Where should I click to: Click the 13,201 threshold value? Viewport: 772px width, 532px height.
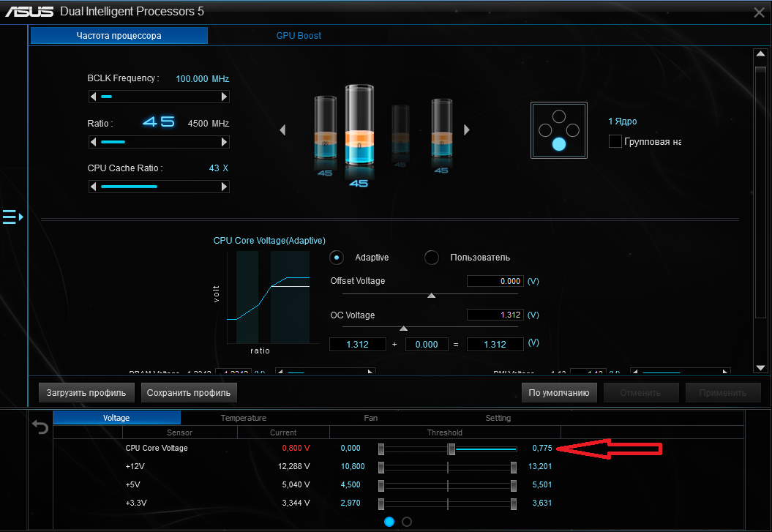[540, 466]
